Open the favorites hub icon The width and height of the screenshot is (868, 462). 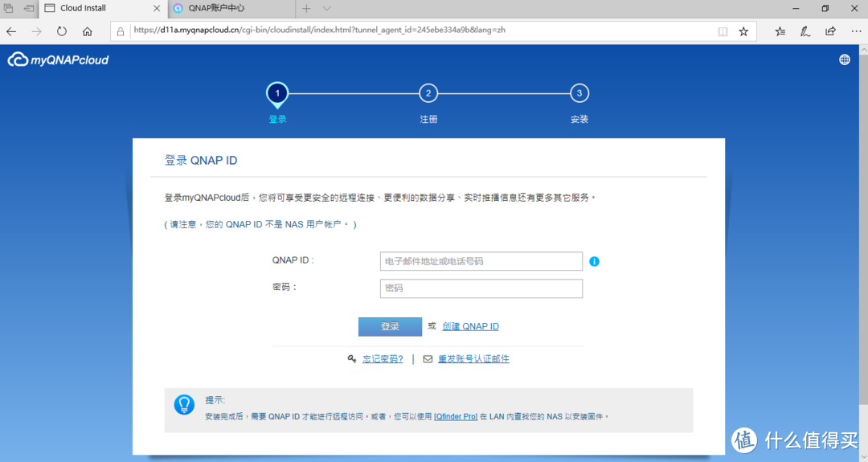[780, 31]
